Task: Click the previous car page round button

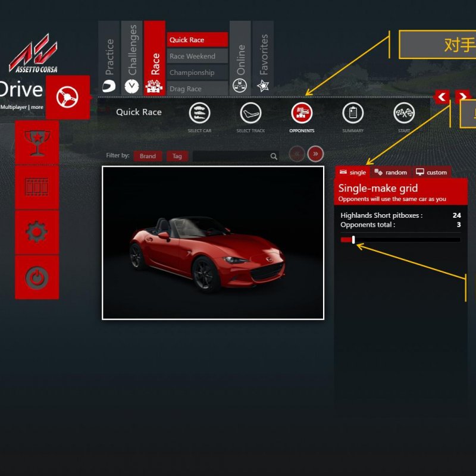Action: (297, 154)
